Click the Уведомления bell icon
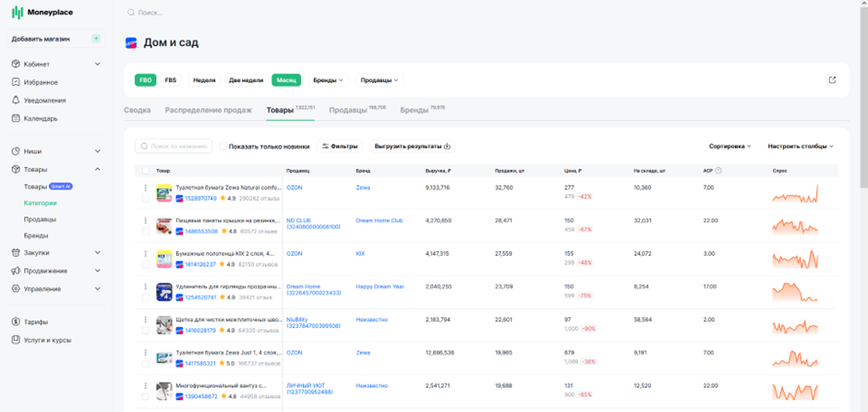The image size is (868, 412). click(16, 101)
